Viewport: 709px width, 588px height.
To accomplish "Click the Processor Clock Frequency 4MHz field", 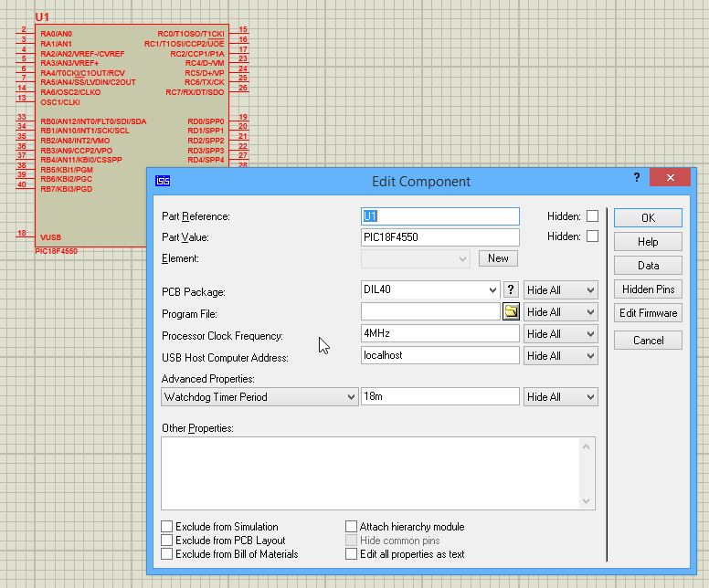I will click(x=440, y=333).
